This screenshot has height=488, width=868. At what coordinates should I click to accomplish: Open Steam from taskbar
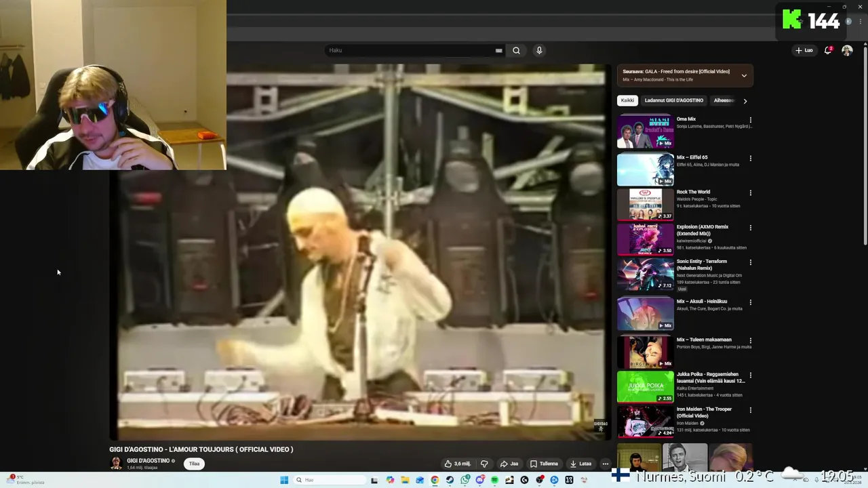(450, 480)
